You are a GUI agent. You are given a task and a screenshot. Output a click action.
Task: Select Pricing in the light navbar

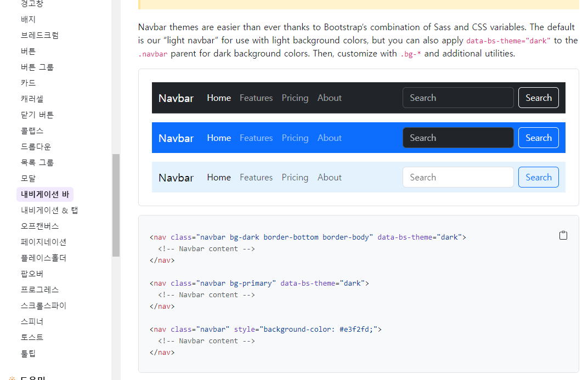tap(295, 177)
